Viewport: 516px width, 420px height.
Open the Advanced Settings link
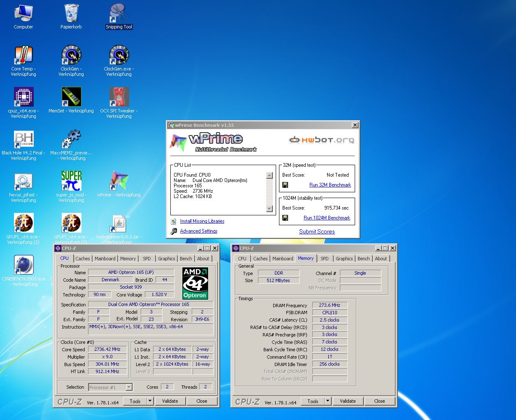pyautogui.click(x=199, y=231)
